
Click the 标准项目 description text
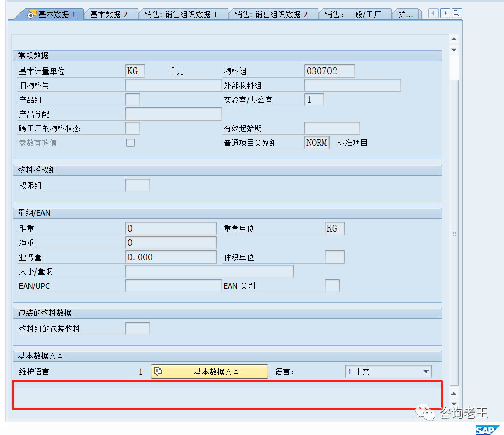pyautogui.click(x=352, y=143)
